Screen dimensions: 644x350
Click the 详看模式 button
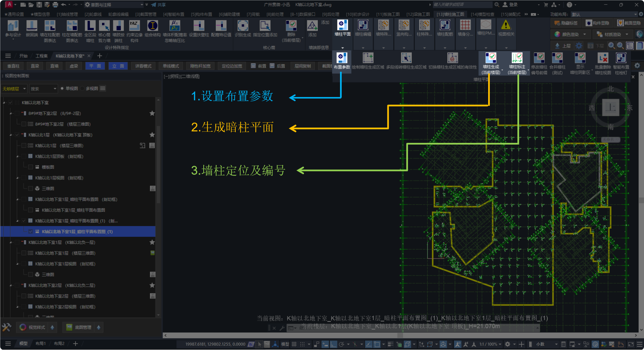click(143, 66)
